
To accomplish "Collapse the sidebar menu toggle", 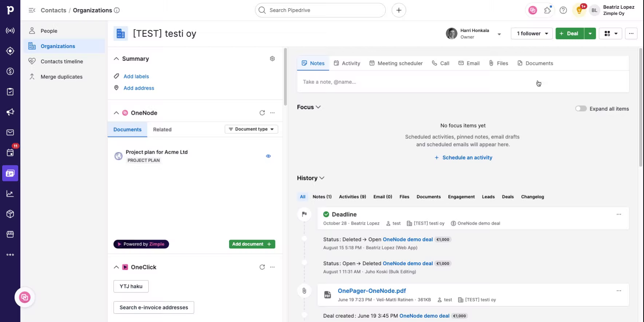I will point(32,10).
